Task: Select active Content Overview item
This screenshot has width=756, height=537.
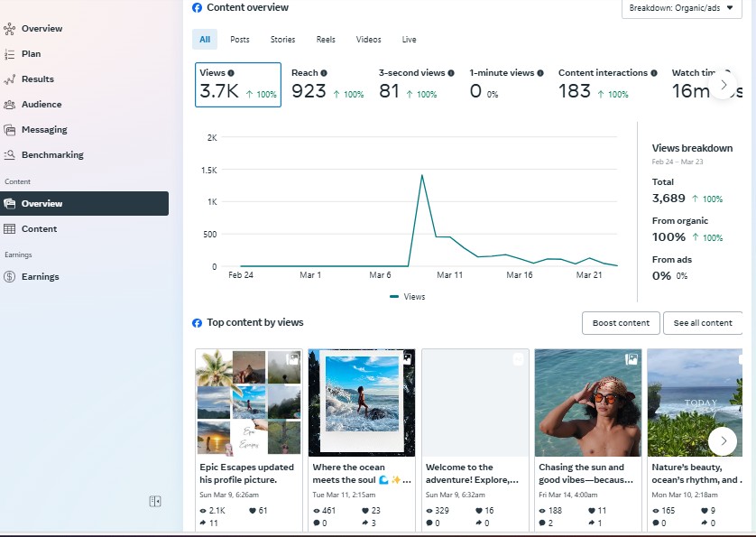Action: coord(85,204)
